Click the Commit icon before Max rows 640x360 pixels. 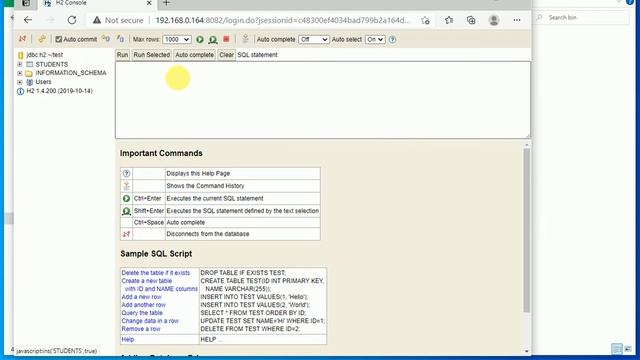[120, 39]
